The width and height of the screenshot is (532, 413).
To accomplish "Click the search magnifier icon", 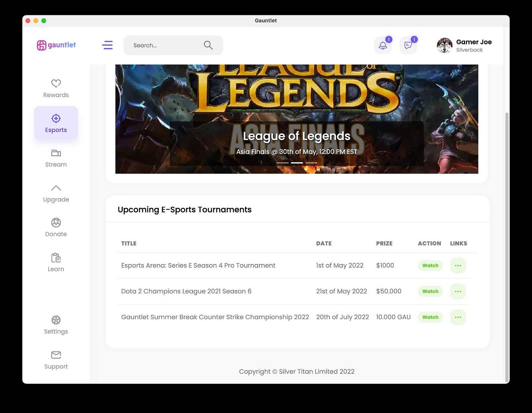I will [x=208, y=45].
